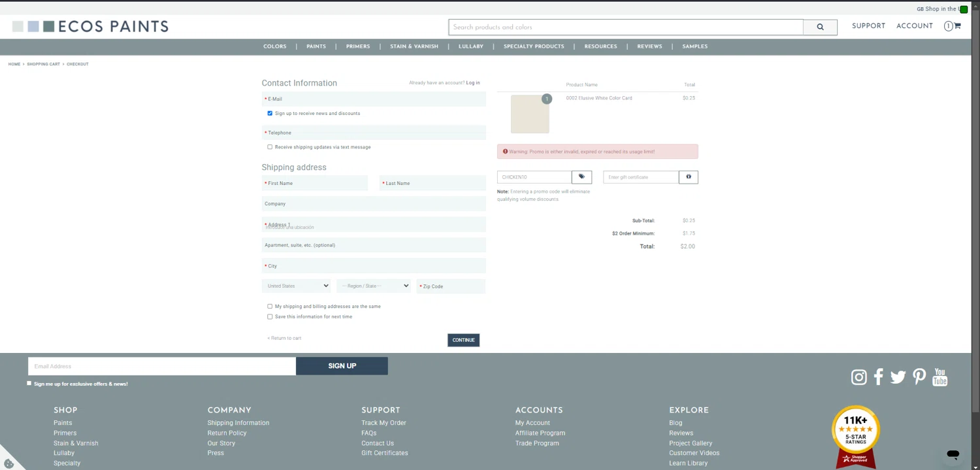Open the Stain & Varnish menu
The image size is (980, 470).
coord(414,46)
